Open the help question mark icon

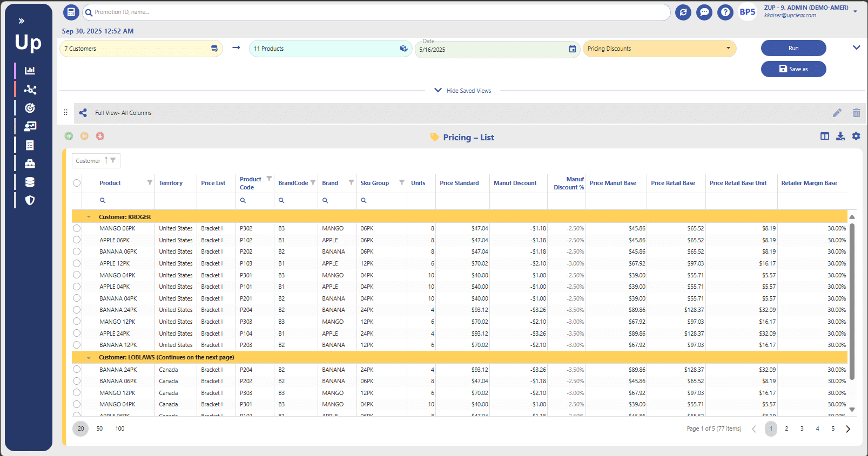(x=725, y=12)
